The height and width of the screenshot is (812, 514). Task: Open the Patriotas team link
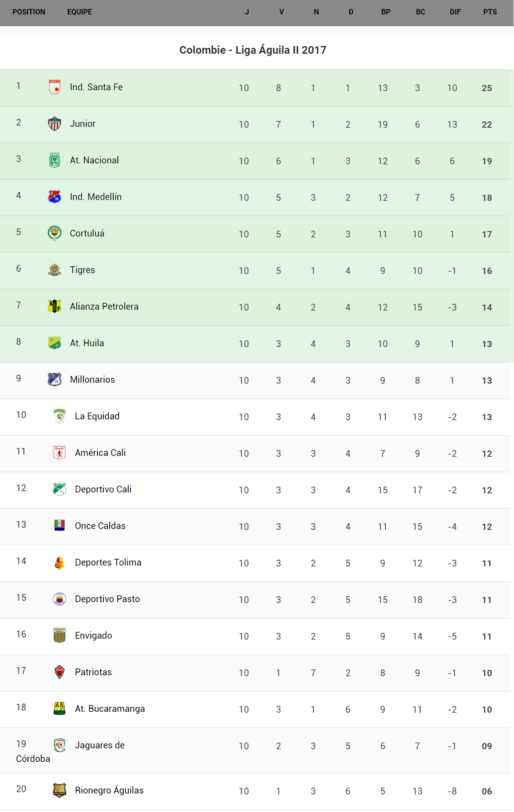coord(93,672)
